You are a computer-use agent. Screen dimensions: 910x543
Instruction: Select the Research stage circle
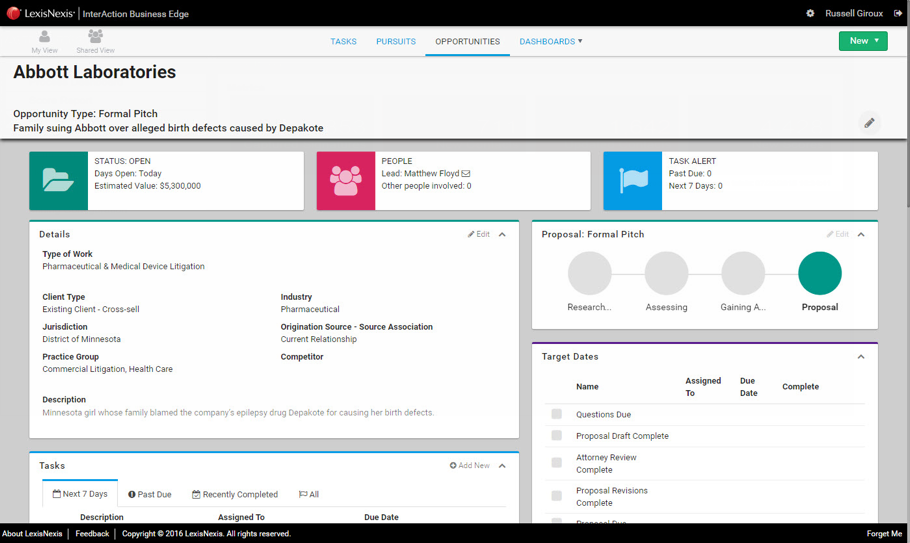[590, 273]
